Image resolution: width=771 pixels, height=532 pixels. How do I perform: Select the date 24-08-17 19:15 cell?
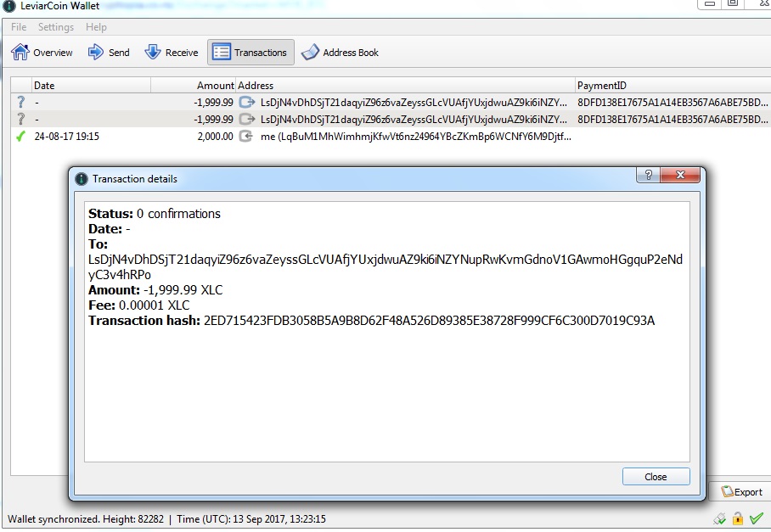tap(66, 137)
